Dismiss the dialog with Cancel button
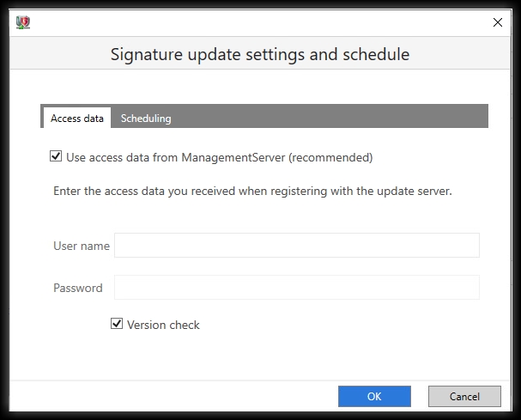521x420 pixels. [464, 396]
